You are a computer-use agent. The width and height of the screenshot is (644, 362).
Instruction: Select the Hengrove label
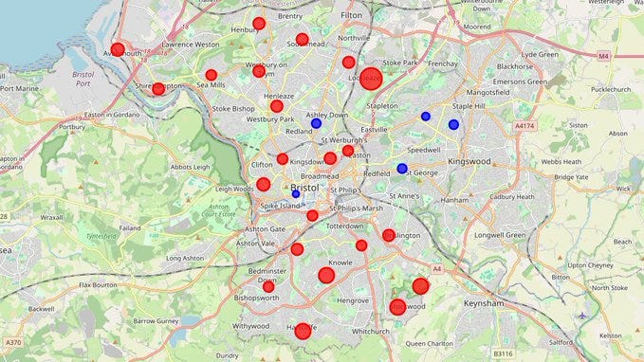tap(353, 300)
